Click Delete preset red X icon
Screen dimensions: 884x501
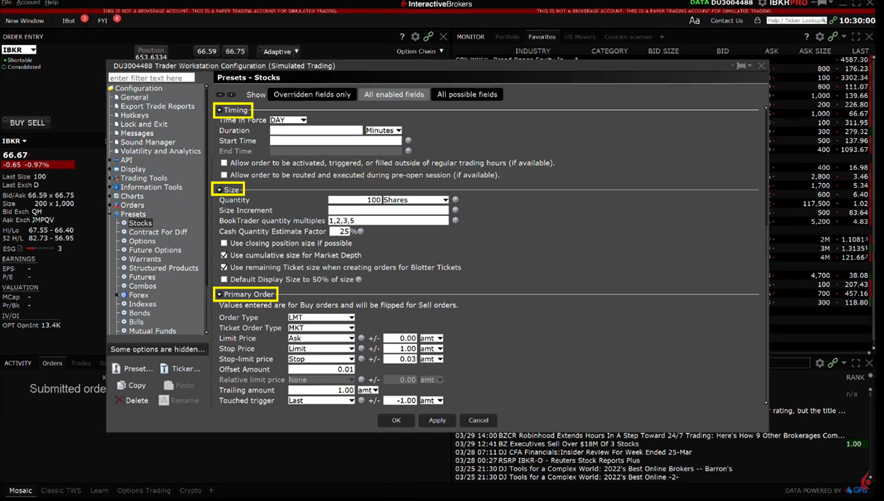[x=119, y=400]
